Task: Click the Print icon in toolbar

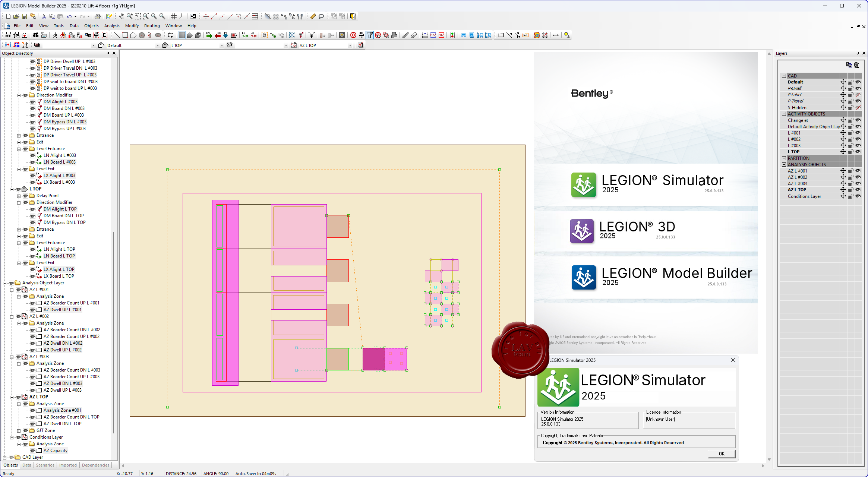Action: click(x=97, y=16)
